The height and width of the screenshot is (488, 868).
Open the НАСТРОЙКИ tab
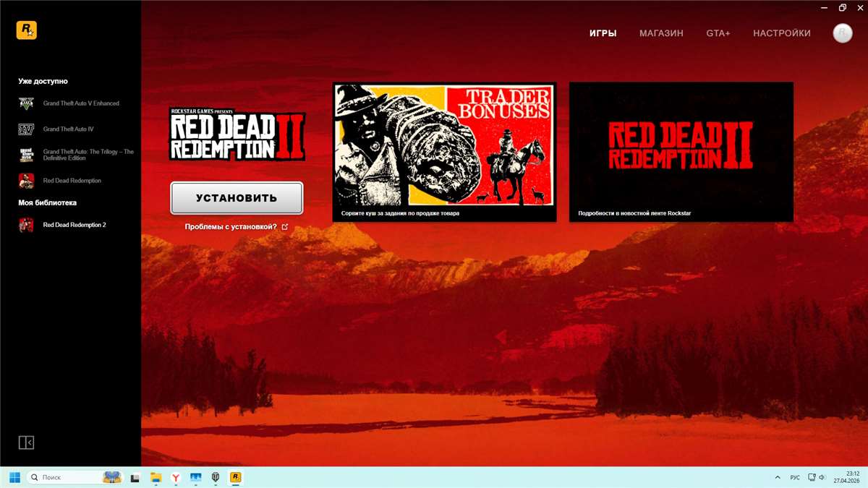[x=782, y=33]
